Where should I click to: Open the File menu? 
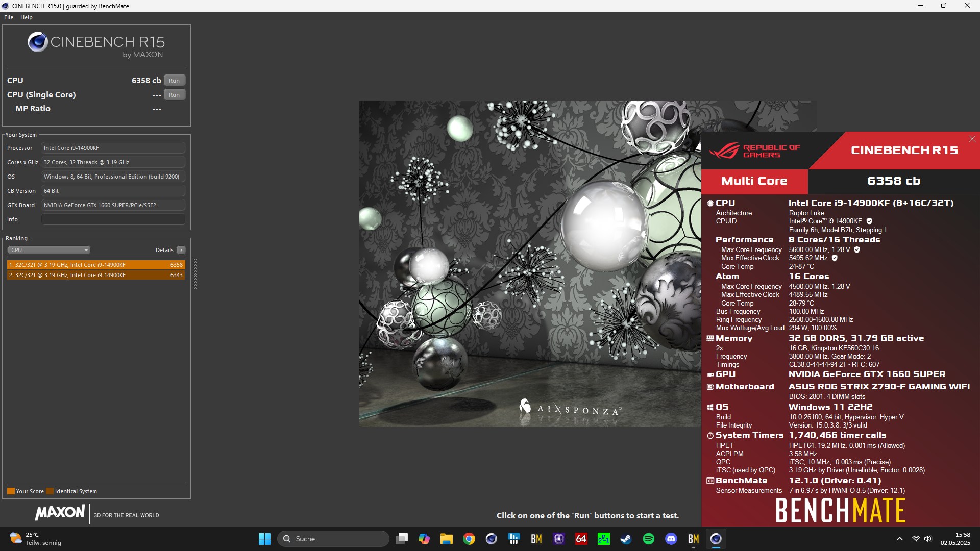click(x=9, y=17)
